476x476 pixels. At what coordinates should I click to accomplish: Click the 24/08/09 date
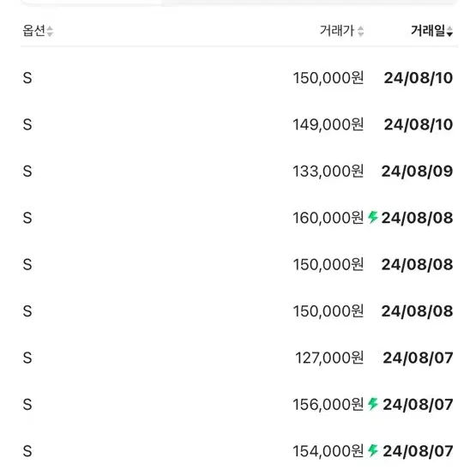point(417,172)
